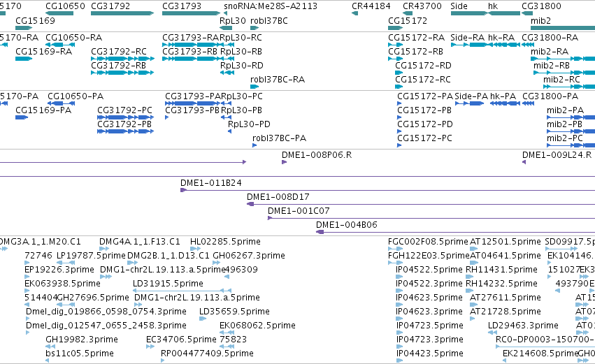Click EST FGC002F08.5prime

[428, 242]
